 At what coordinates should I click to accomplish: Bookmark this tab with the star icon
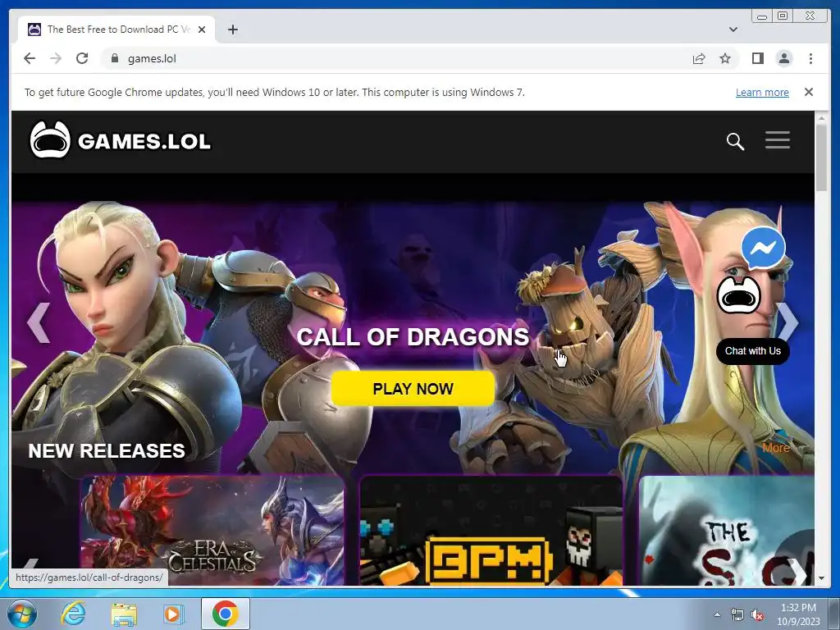click(725, 58)
